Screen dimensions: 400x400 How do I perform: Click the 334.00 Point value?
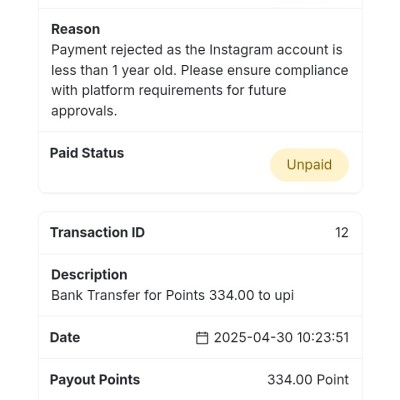308,380
